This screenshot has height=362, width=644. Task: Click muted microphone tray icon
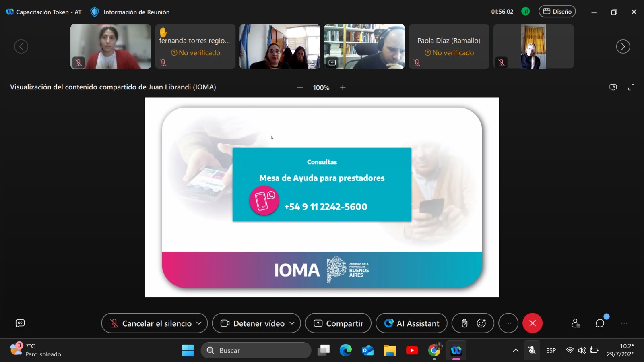coord(532,350)
